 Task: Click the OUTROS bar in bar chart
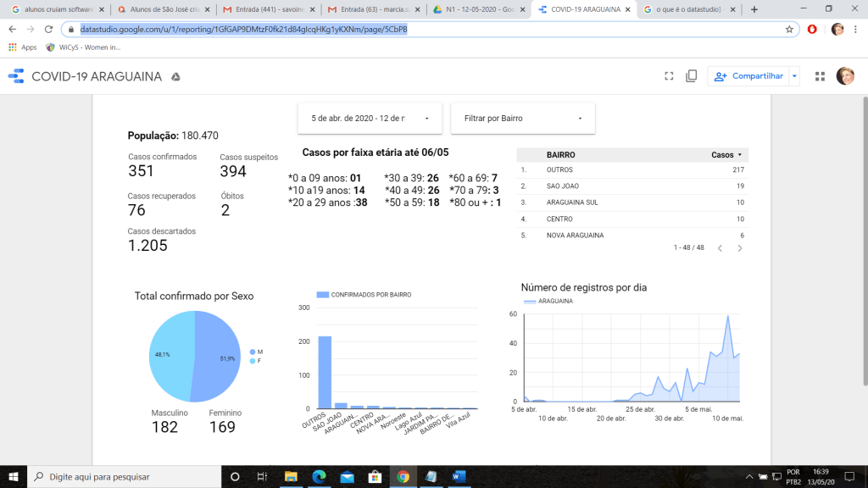[325, 373]
